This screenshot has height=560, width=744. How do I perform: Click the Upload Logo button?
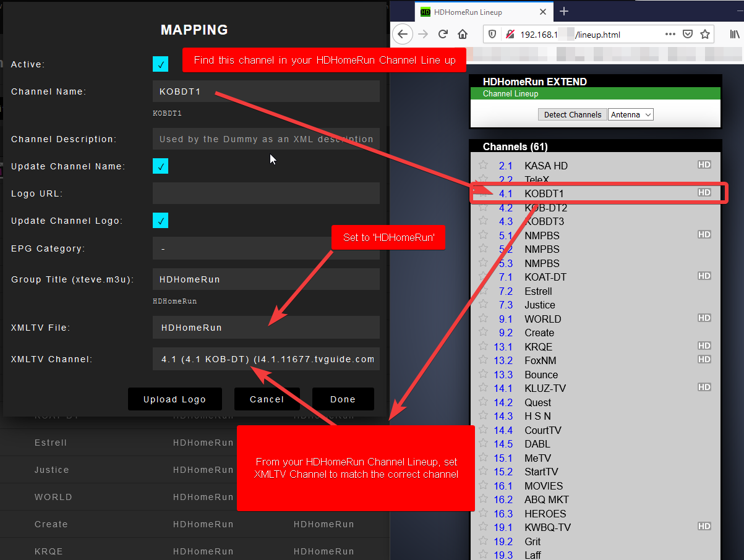[174, 399]
